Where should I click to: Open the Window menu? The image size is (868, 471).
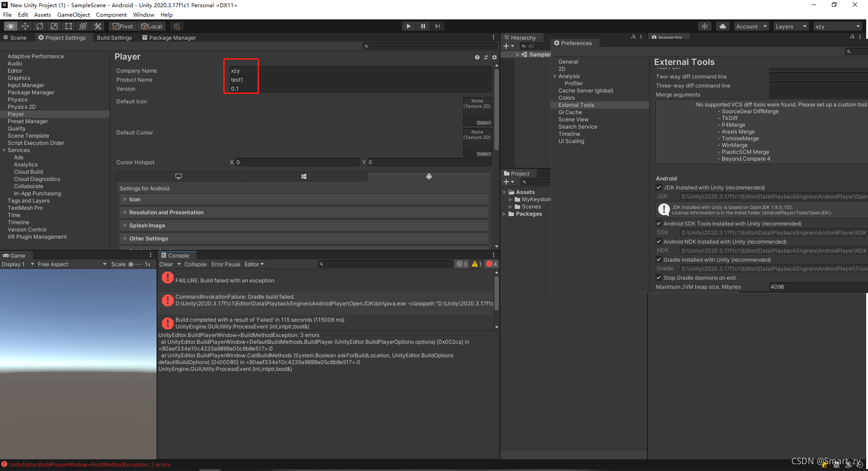pyautogui.click(x=143, y=14)
